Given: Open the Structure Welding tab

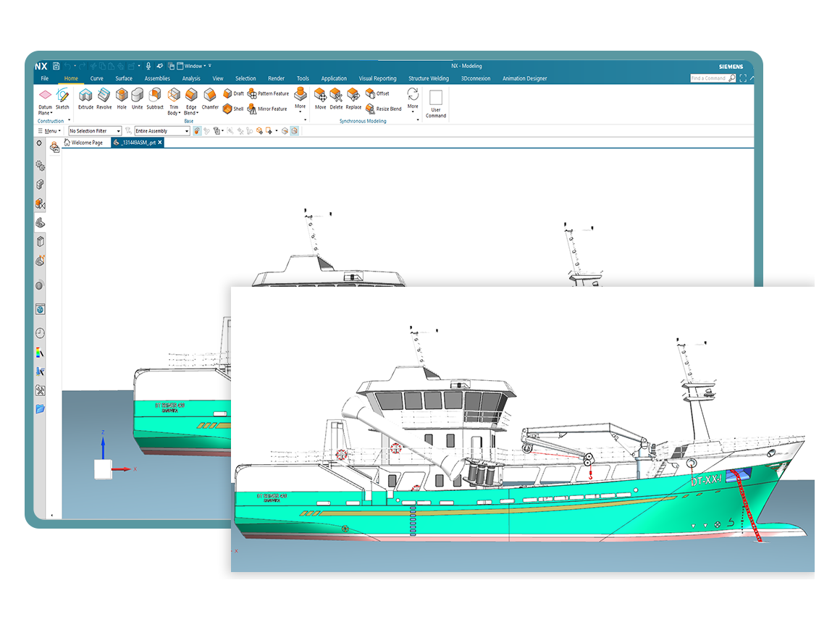Looking at the screenshot, I should [429, 78].
